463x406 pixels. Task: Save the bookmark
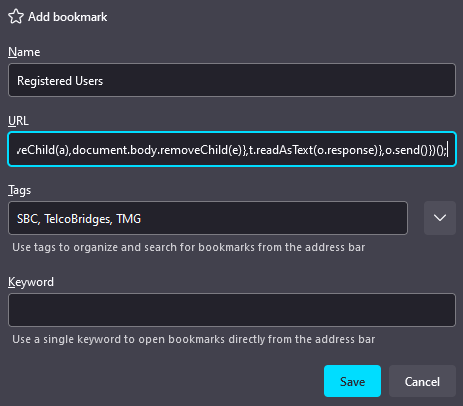(x=352, y=381)
